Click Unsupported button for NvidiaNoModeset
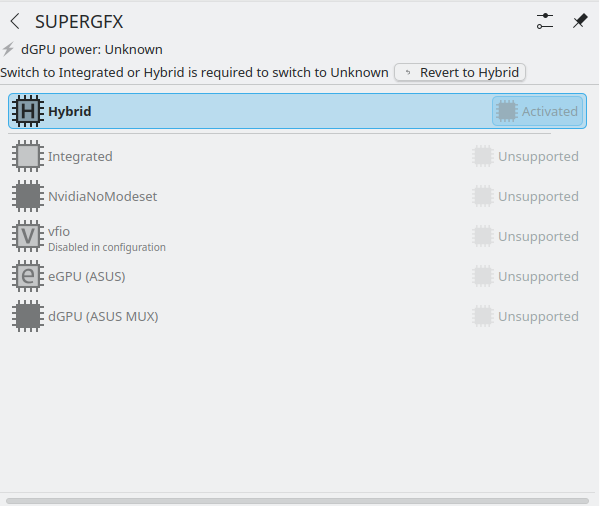Viewport: 600px width, 506px height. coord(526,196)
